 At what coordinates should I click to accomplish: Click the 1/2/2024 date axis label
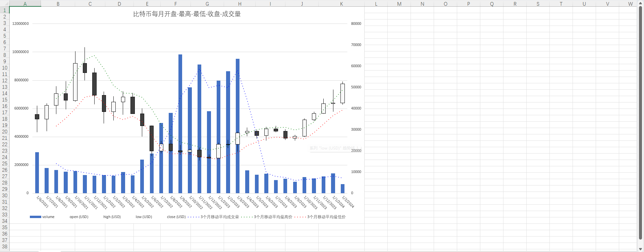pyautogui.click(x=348, y=202)
